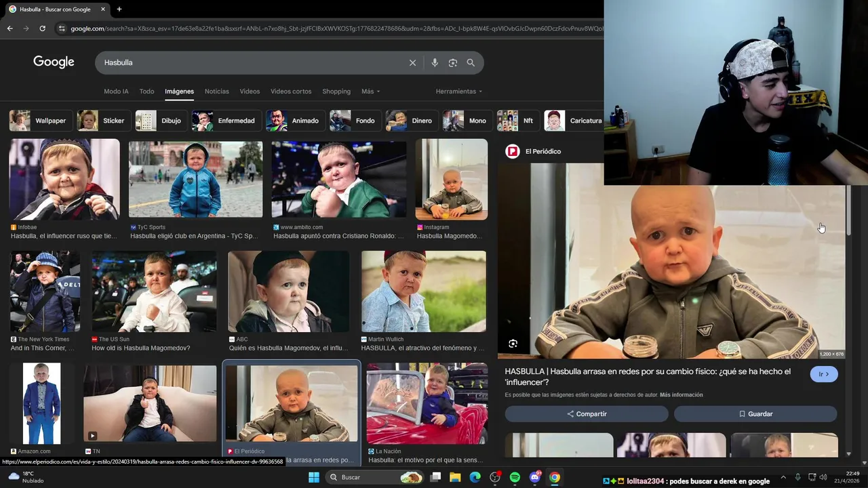Click the Ir visit-page button
This screenshot has height=488, width=868.
pos(824,374)
